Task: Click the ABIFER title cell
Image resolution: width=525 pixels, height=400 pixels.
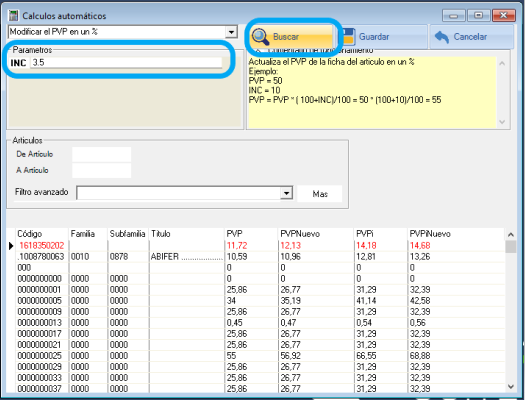Action: pyautogui.click(x=186, y=256)
